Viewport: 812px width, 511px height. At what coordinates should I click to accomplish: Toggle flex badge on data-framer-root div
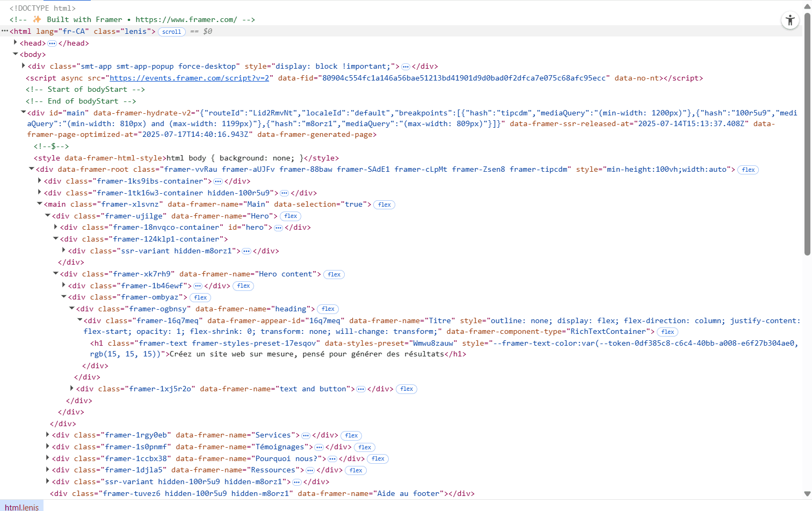tap(749, 170)
